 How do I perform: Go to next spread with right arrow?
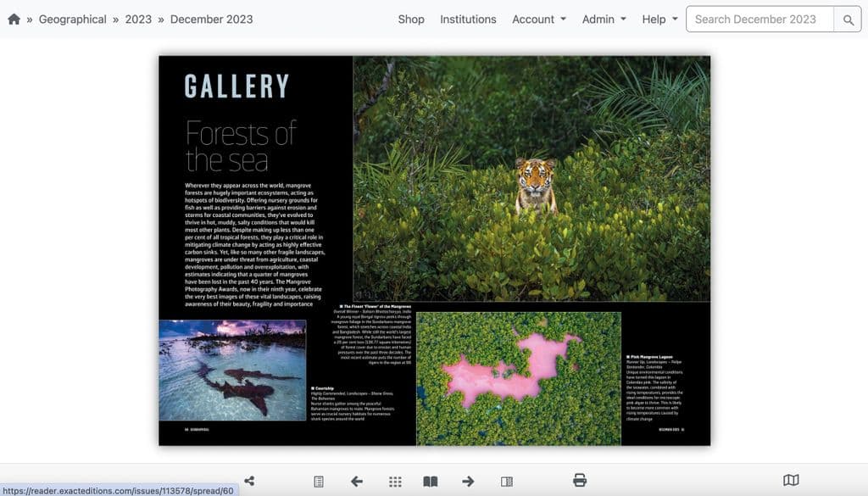pyautogui.click(x=468, y=482)
